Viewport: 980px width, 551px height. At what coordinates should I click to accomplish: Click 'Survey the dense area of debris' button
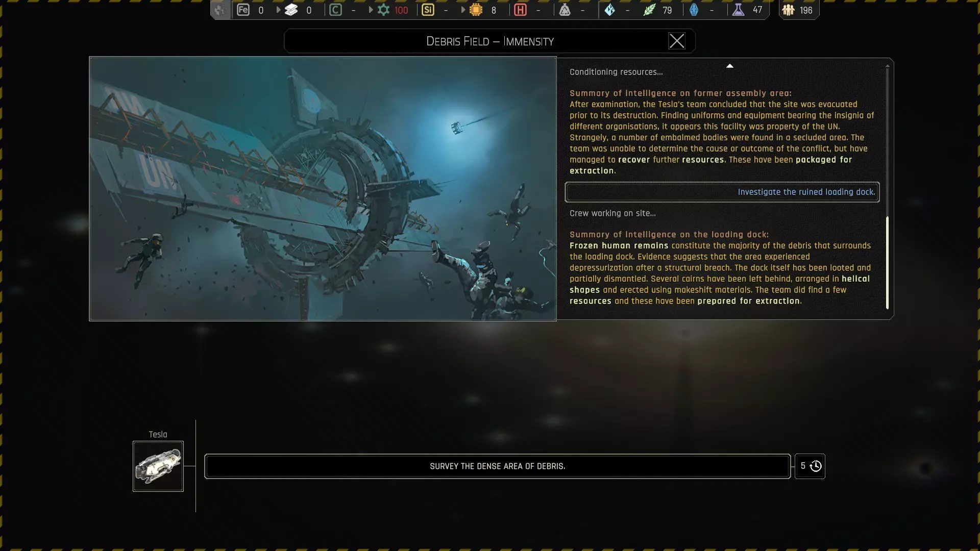click(x=497, y=466)
